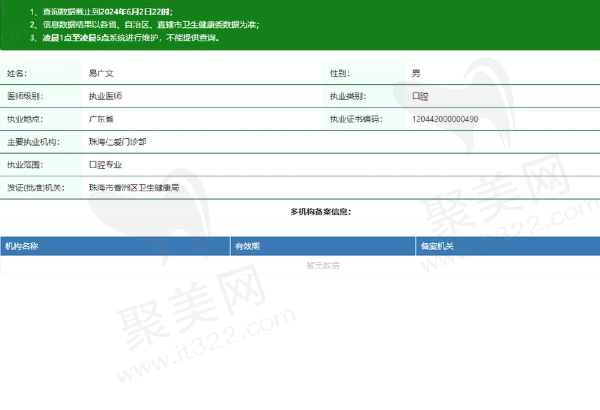Click the name value 易广文

(x=102, y=74)
